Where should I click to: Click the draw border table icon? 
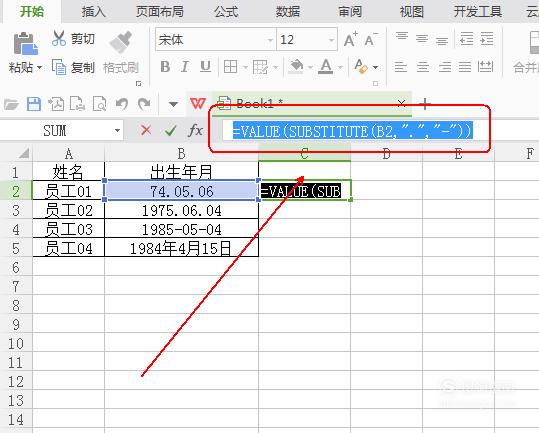coord(260,67)
